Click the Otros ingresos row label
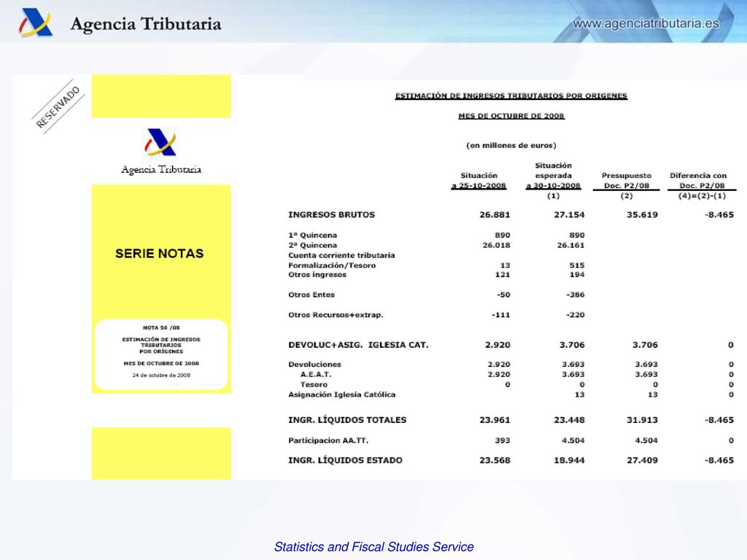The width and height of the screenshot is (747, 560). click(x=317, y=275)
